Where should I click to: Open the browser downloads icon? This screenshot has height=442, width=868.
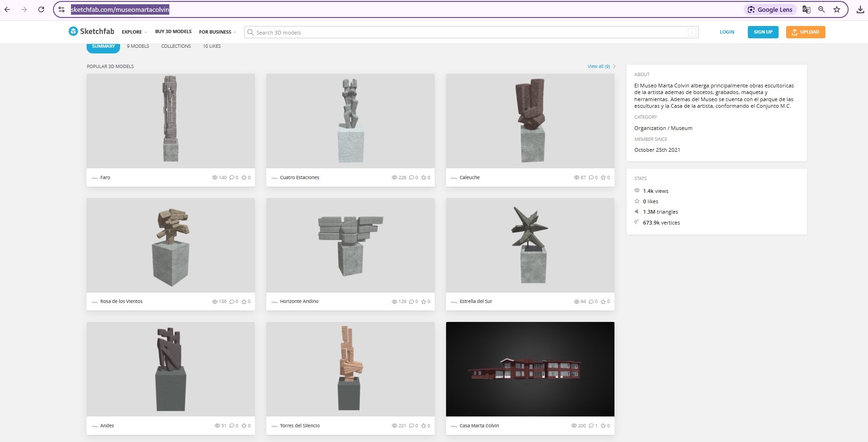coord(860,9)
